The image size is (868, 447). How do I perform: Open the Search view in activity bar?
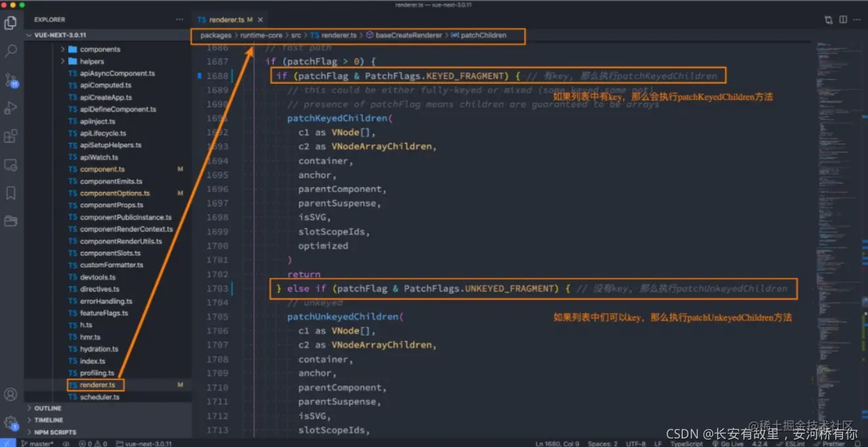[10, 50]
